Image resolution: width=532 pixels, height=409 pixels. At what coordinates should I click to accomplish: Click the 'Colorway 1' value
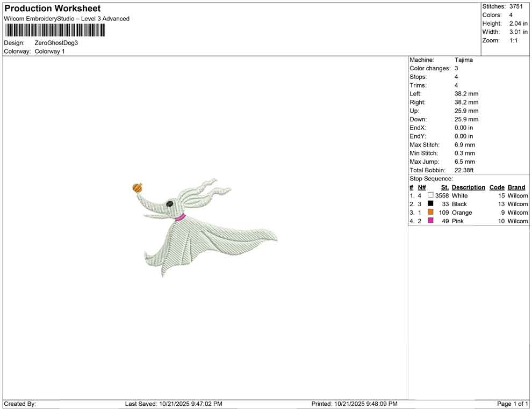tap(49, 52)
